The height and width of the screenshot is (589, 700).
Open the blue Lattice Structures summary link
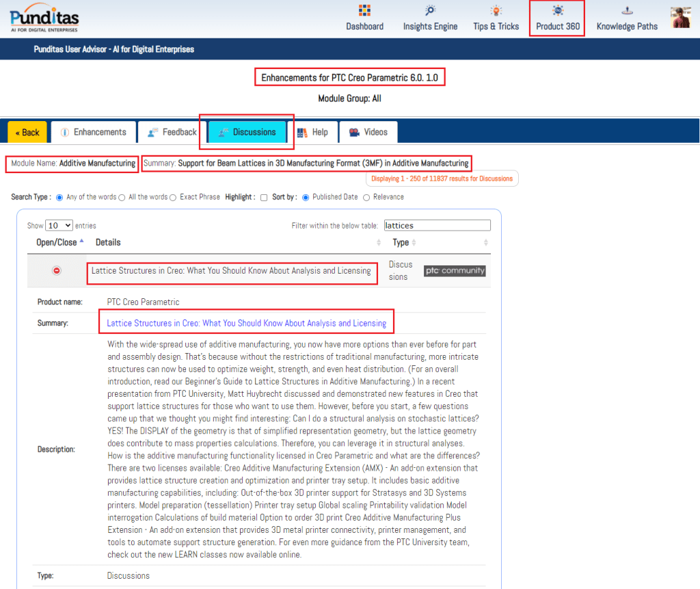[246, 323]
